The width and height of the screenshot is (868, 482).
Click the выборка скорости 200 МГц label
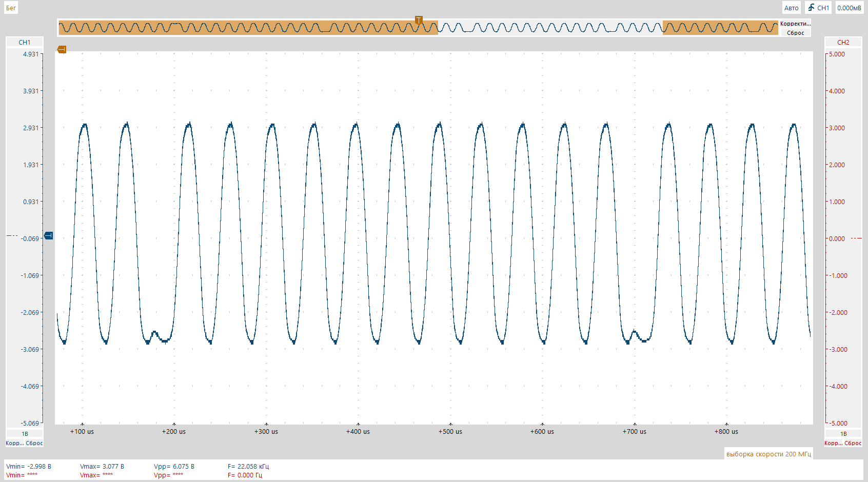tap(768, 454)
